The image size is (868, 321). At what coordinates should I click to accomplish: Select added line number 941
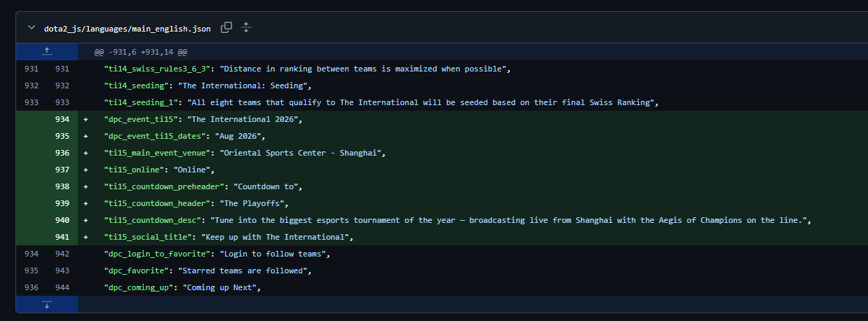coord(62,237)
